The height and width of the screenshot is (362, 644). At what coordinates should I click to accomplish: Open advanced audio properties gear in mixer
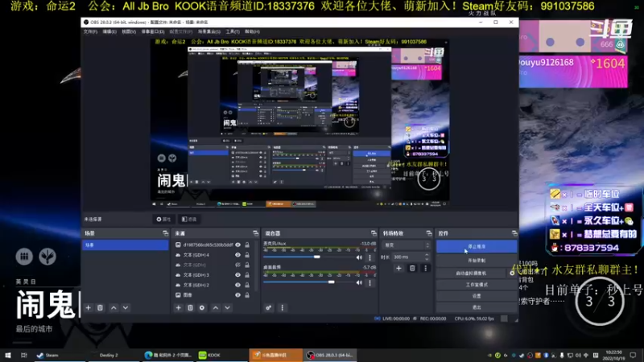pos(269,307)
